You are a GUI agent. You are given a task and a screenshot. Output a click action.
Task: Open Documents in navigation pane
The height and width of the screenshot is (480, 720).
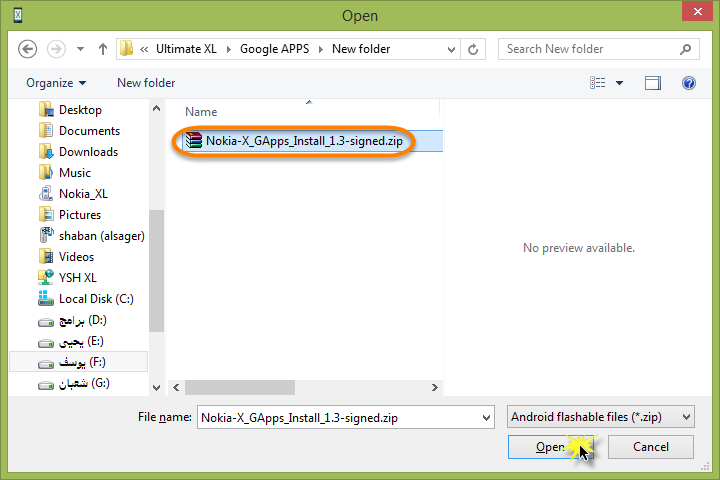[90, 131]
